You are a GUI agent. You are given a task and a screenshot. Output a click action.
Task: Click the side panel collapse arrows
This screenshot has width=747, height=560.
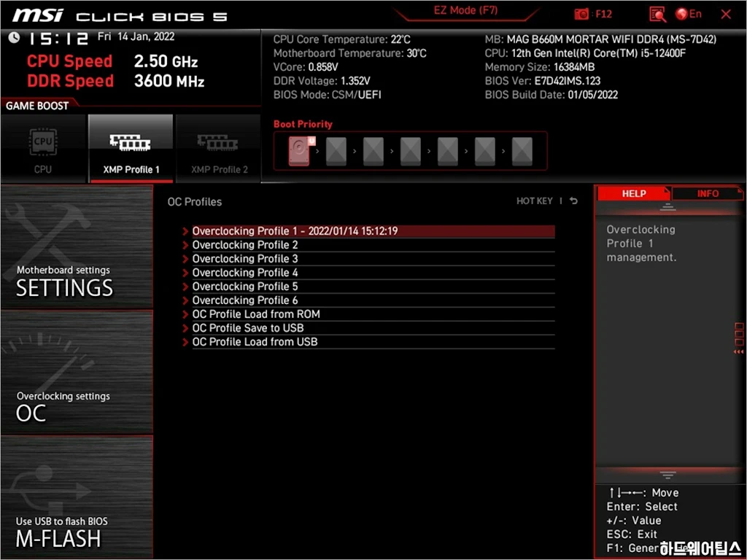pyautogui.click(x=738, y=351)
